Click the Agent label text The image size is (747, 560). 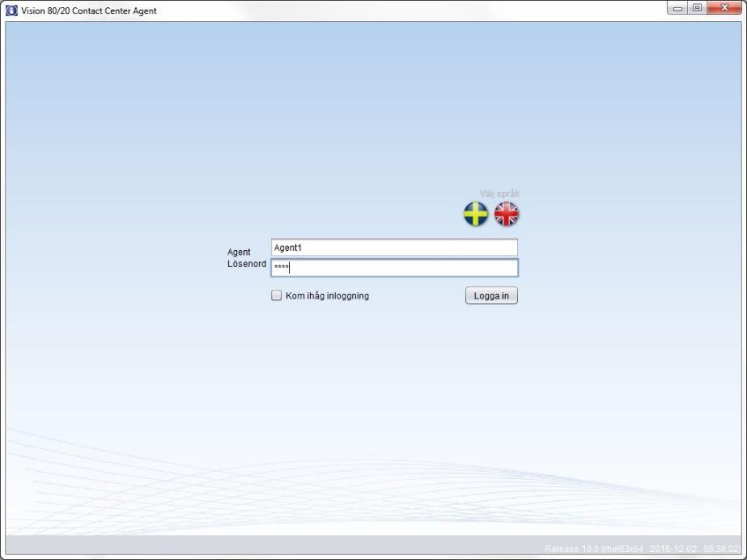click(x=239, y=252)
